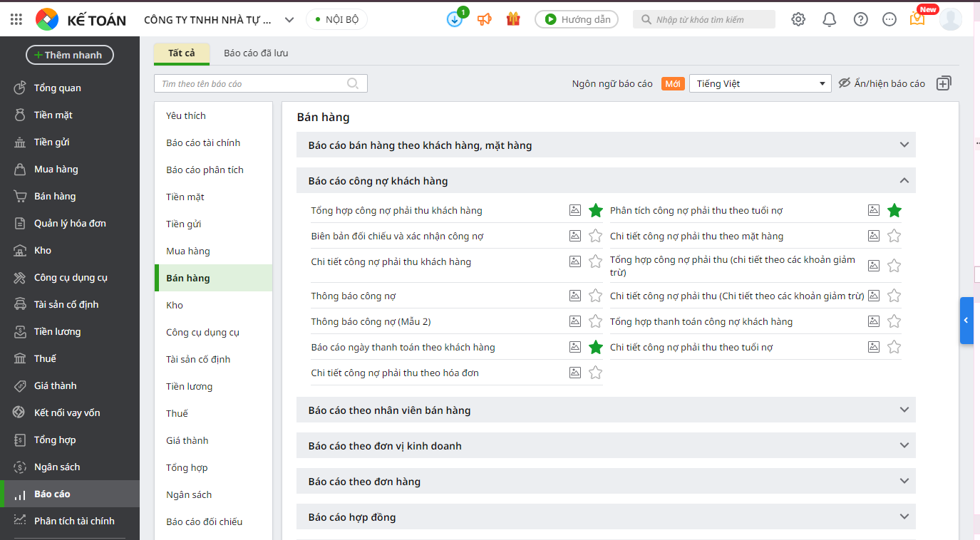
Task: Click the help question mark icon
Action: click(x=861, y=19)
